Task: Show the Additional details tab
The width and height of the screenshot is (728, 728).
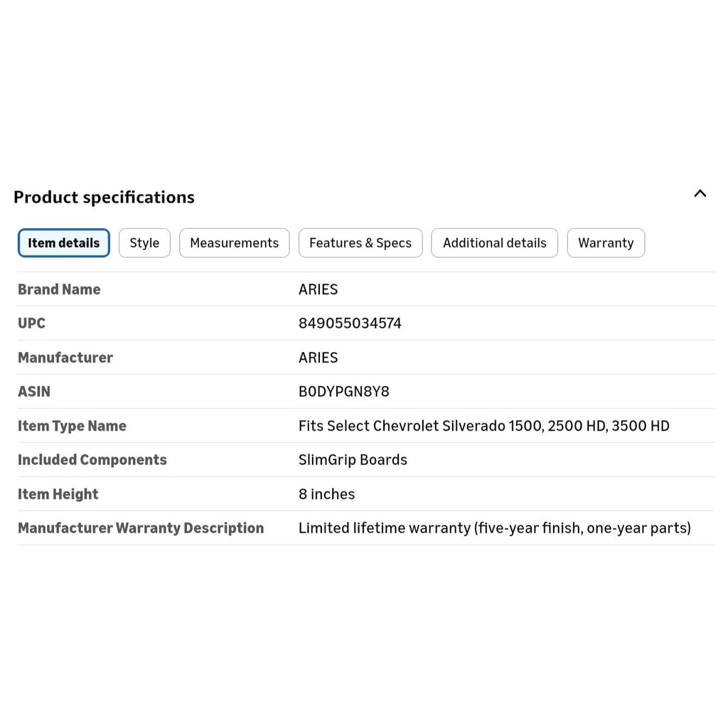Action: 495,243
